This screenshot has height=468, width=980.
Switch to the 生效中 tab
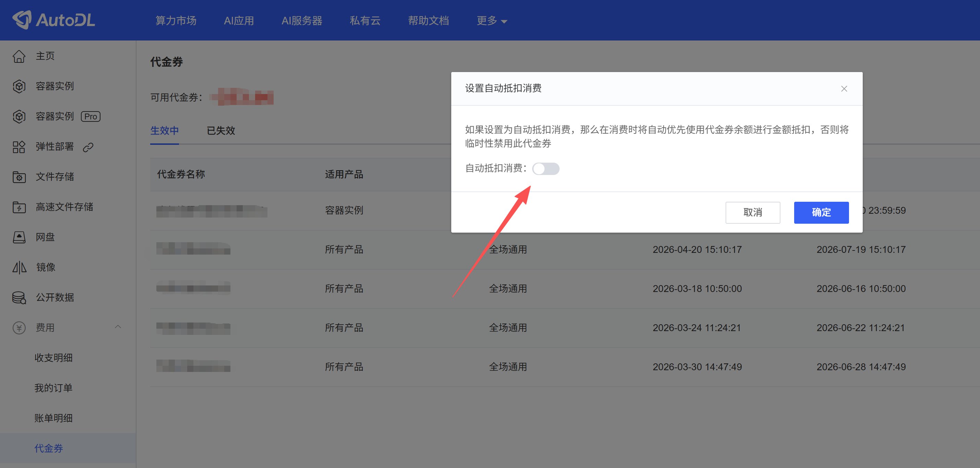coord(164,131)
